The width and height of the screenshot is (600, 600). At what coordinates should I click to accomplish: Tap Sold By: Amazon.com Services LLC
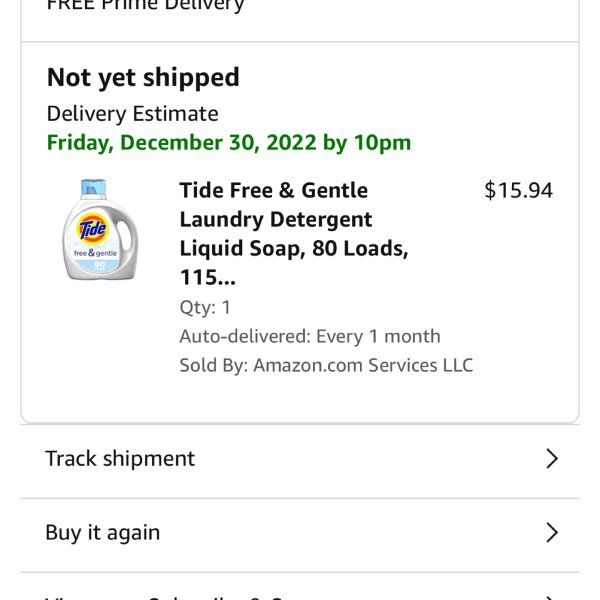(326, 365)
